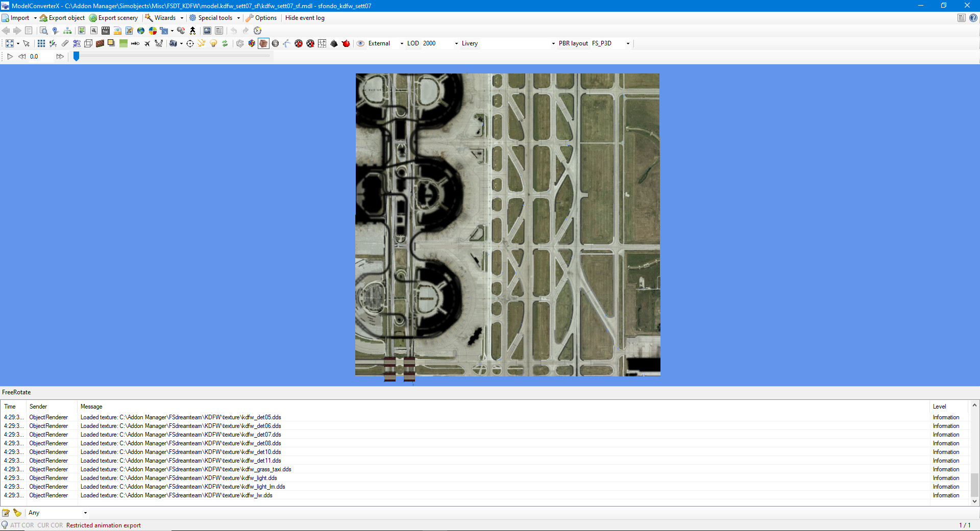This screenshot has width=980, height=531.
Task: Click the Export scenery button
Action: coord(113,18)
